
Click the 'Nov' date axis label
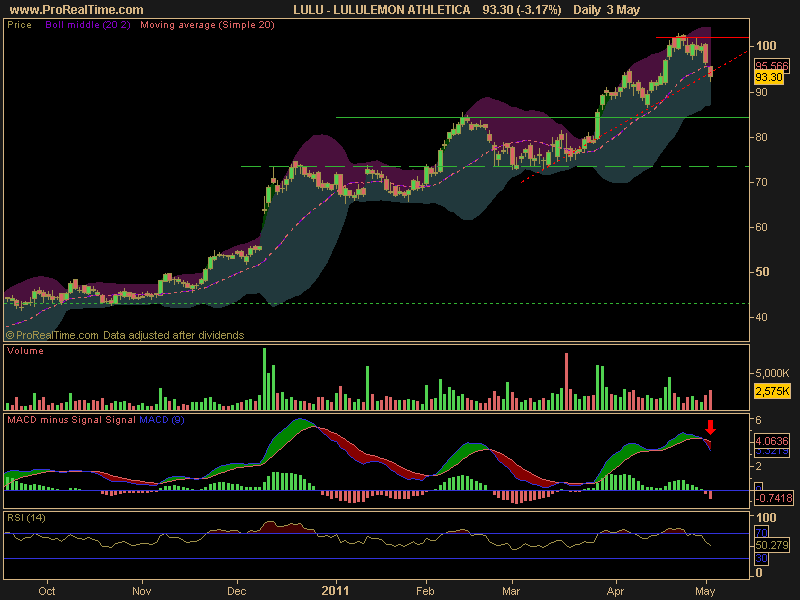141,591
